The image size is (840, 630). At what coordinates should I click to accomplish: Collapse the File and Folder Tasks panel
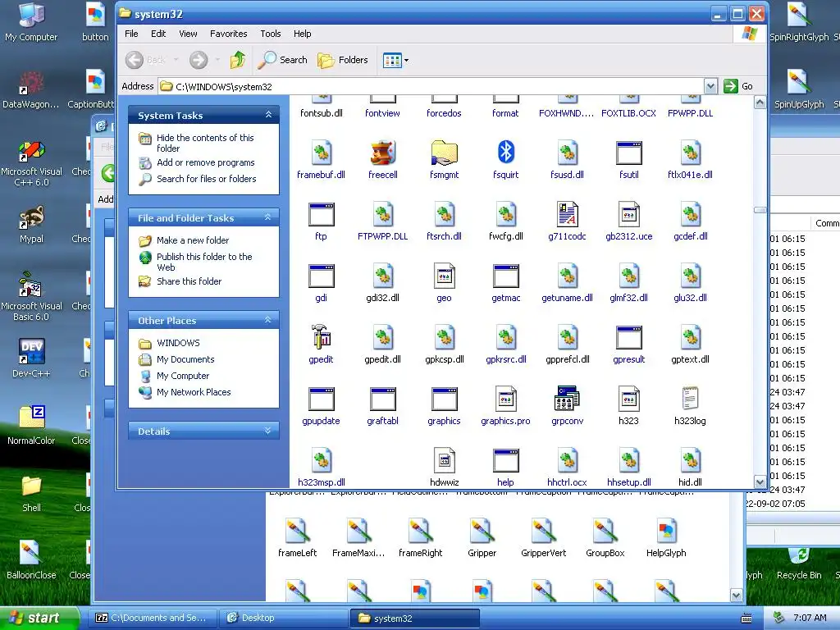(x=268, y=217)
